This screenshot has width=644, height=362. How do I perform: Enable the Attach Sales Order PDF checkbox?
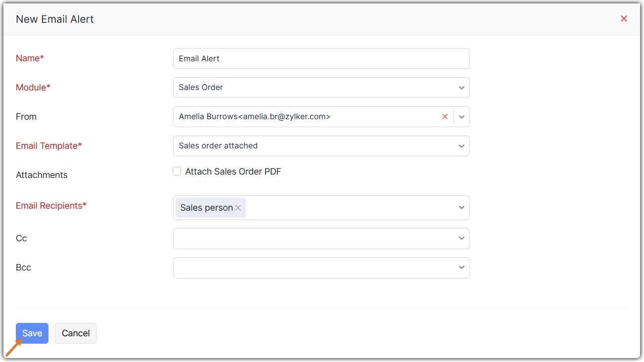[x=177, y=172]
